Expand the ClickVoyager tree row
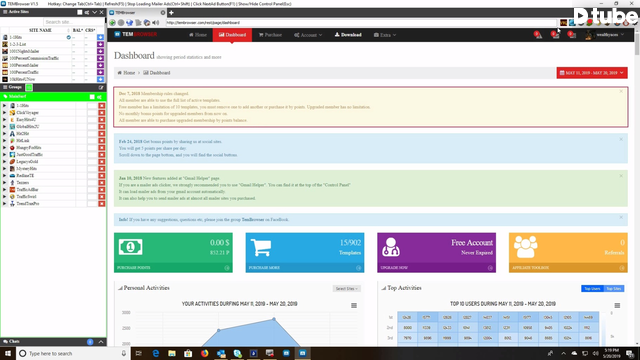Screen dimensions: 640x360 point(4,113)
